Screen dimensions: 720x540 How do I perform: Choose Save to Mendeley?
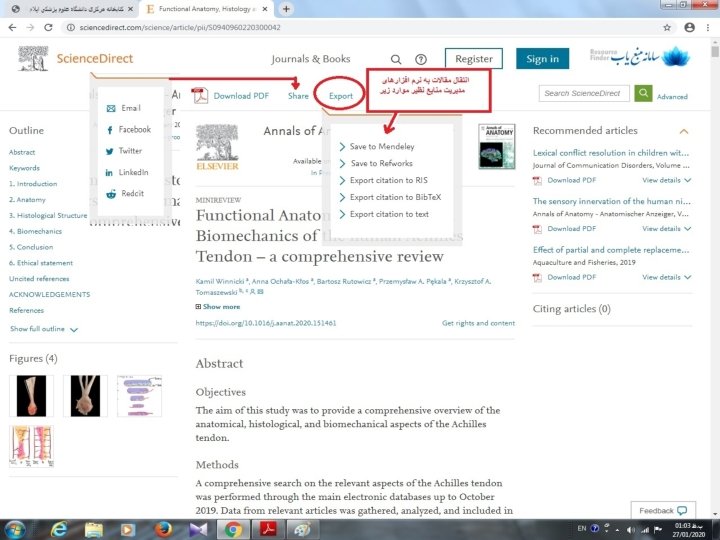pyautogui.click(x=377, y=146)
